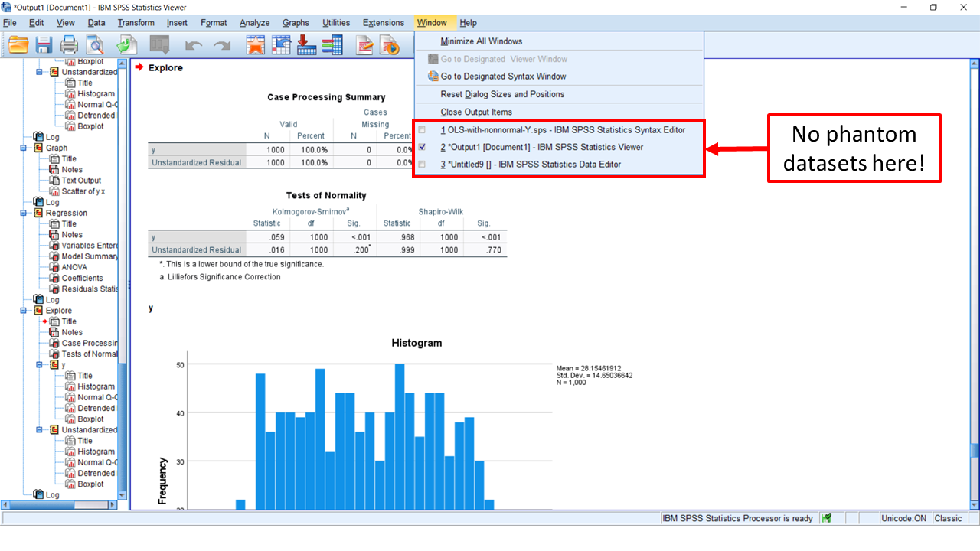Check the OLS-with-nonnormal-Y.sps window checkbox
This screenshot has width=980, height=551.
[422, 130]
